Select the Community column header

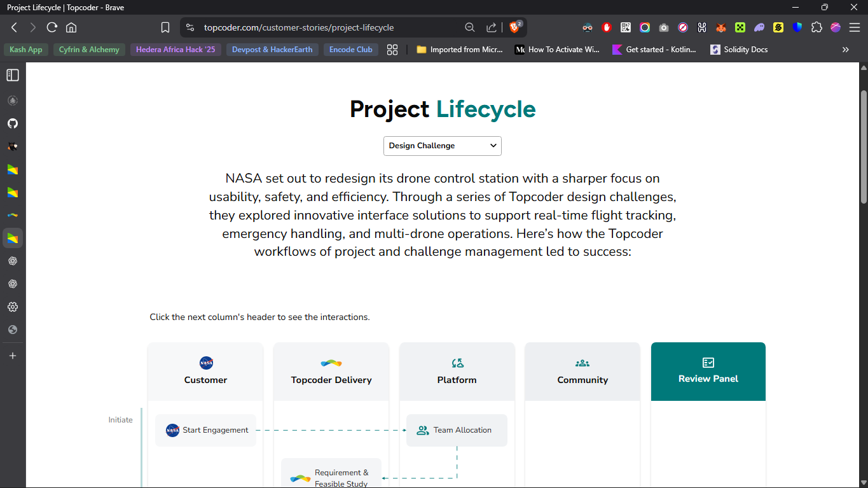point(582,372)
